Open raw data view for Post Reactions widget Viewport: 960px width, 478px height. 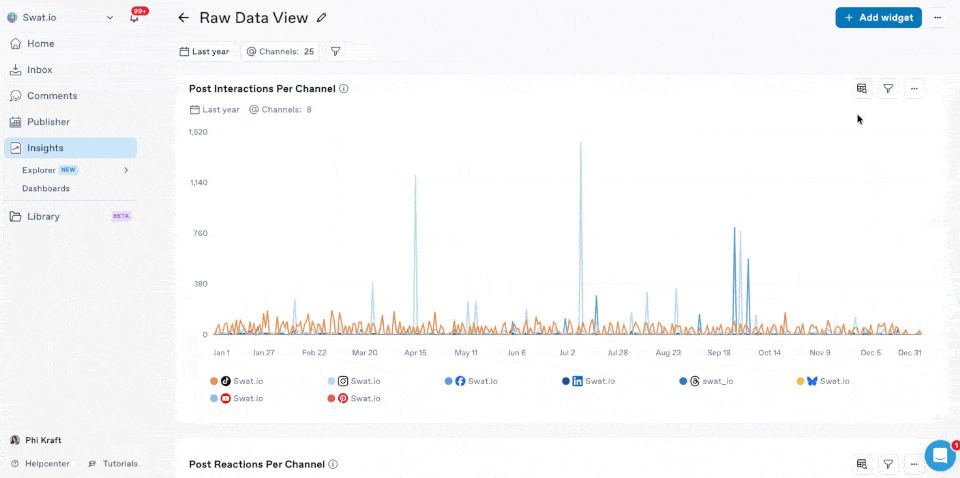(x=862, y=464)
